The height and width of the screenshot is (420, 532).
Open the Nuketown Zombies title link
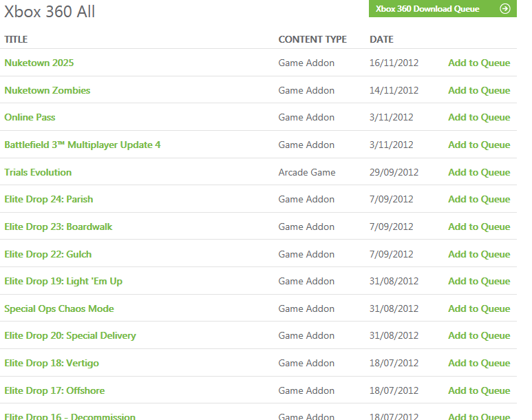click(x=47, y=90)
